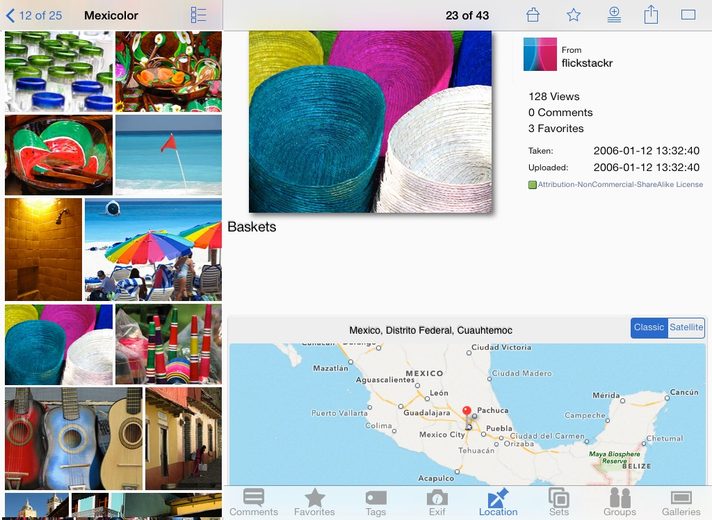Select colorful baskets thumbnail in grid

(x=59, y=344)
